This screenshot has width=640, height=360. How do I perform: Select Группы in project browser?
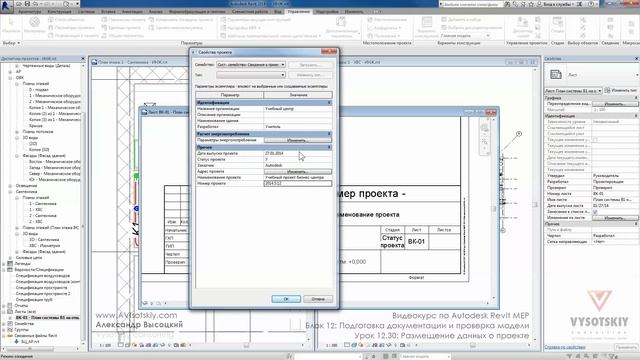[x=22, y=329]
